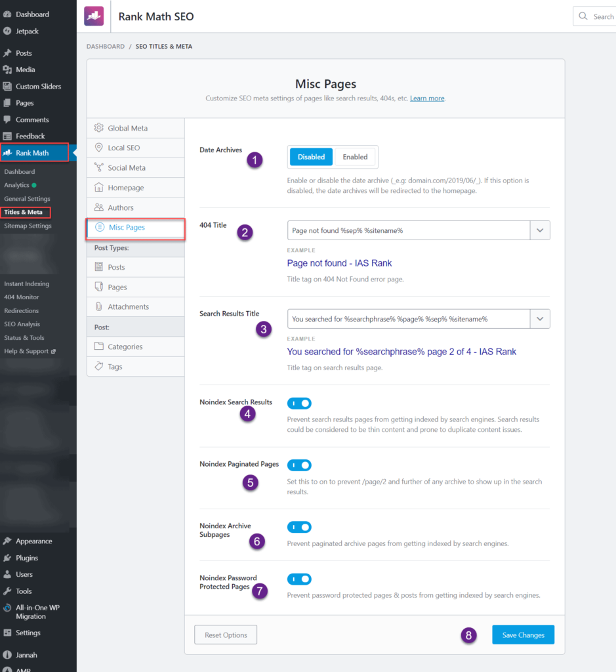Click the Save Changes button

click(x=523, y=635)
